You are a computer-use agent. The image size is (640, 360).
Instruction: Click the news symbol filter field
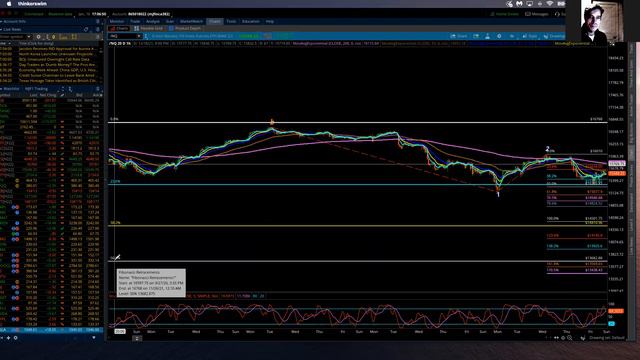click(13, 37)
